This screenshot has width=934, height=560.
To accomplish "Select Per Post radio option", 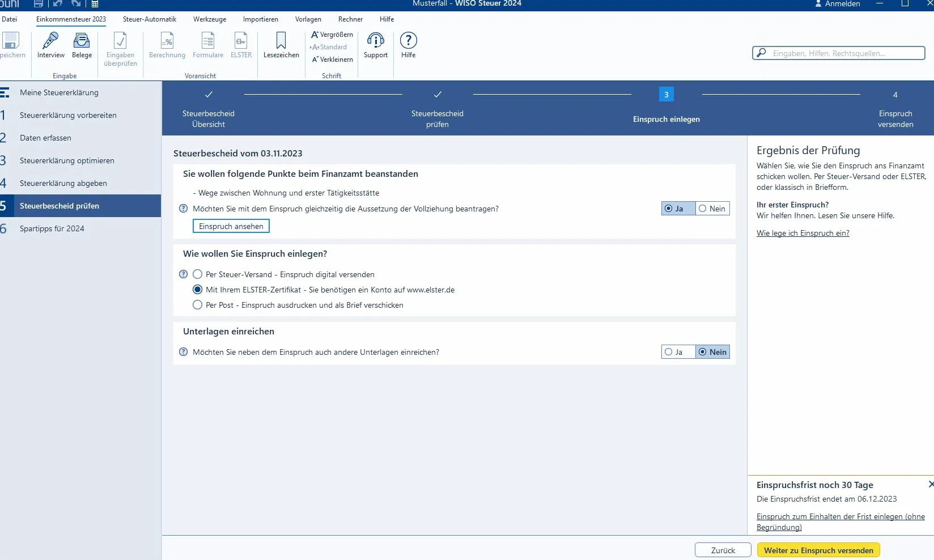I will pyautogui.click(x=197, y=305).
